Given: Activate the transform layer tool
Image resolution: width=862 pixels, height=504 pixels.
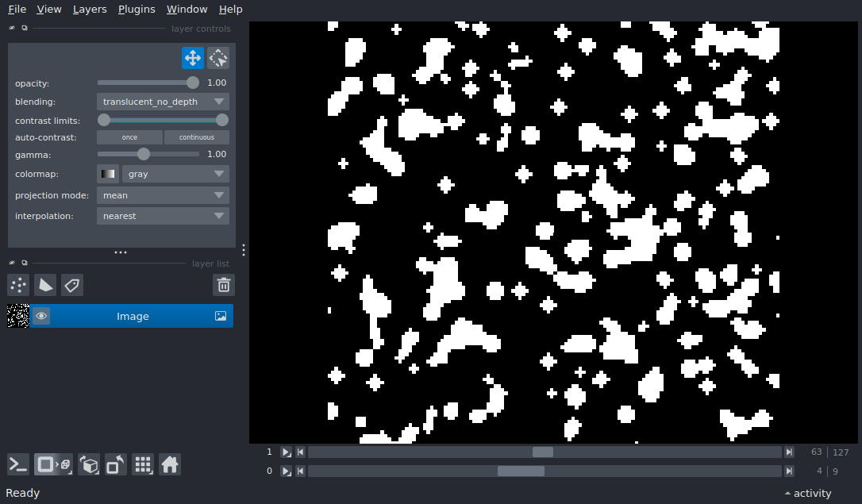Looking at the screenshot, I should pos(218,58).
